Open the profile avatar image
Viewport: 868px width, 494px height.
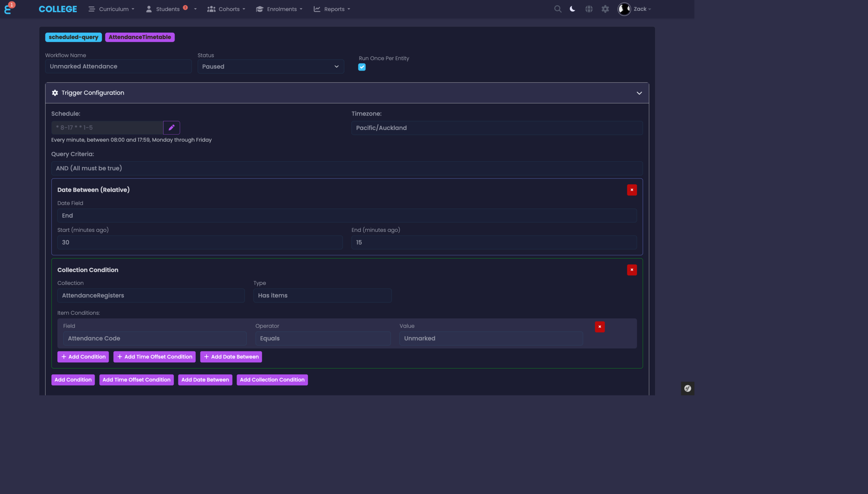624,9
